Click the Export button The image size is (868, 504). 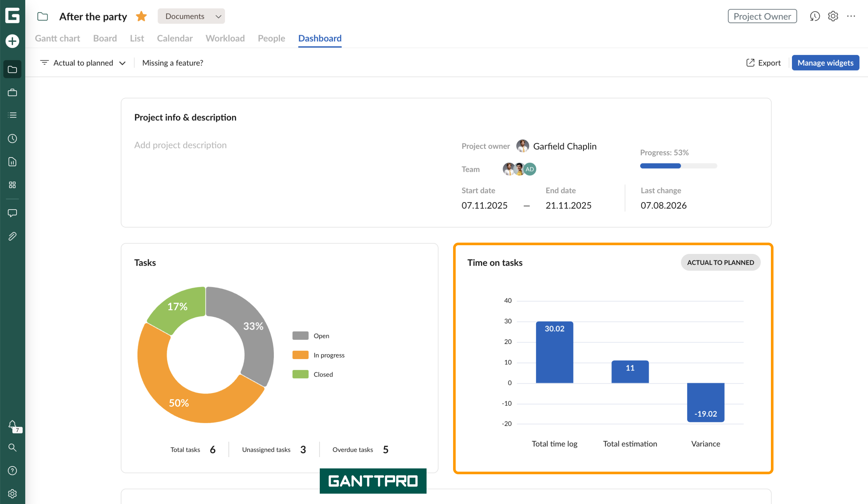(763, 63)
